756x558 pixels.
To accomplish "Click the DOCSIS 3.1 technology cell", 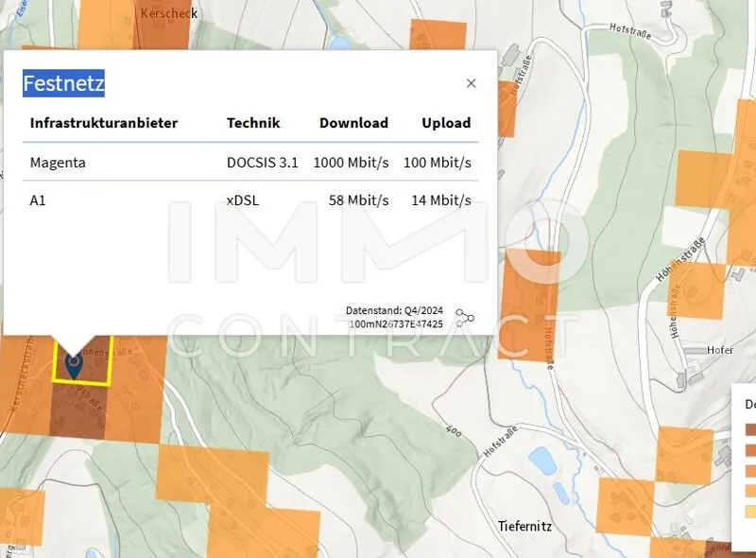I will (x=262, y=163).
